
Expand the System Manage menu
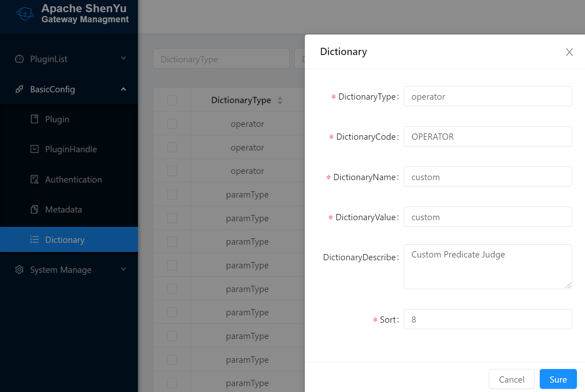point(123,269)
